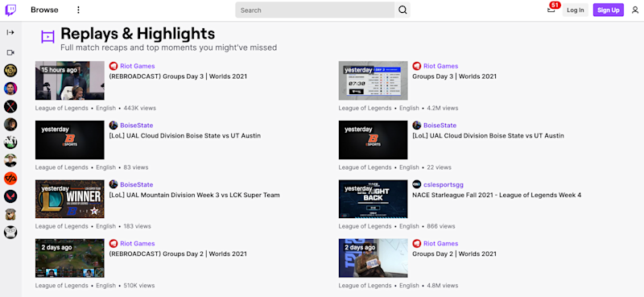Click the magnifying glass search button

pos(402,10)
